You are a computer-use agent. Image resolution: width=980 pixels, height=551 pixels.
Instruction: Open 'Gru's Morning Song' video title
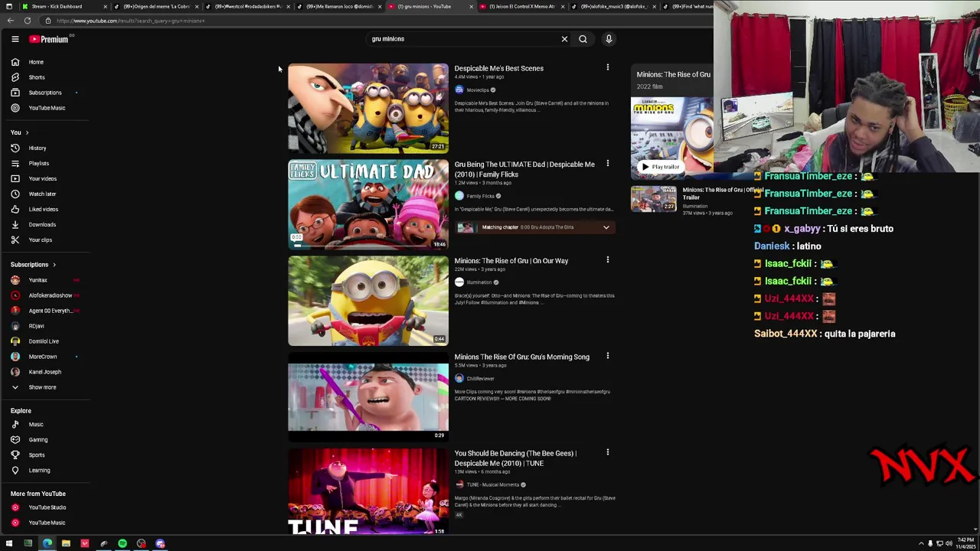(522, 357)
